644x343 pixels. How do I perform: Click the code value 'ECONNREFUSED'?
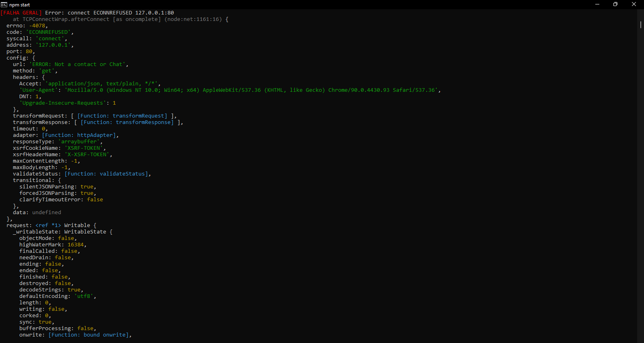tap(48, 32)
